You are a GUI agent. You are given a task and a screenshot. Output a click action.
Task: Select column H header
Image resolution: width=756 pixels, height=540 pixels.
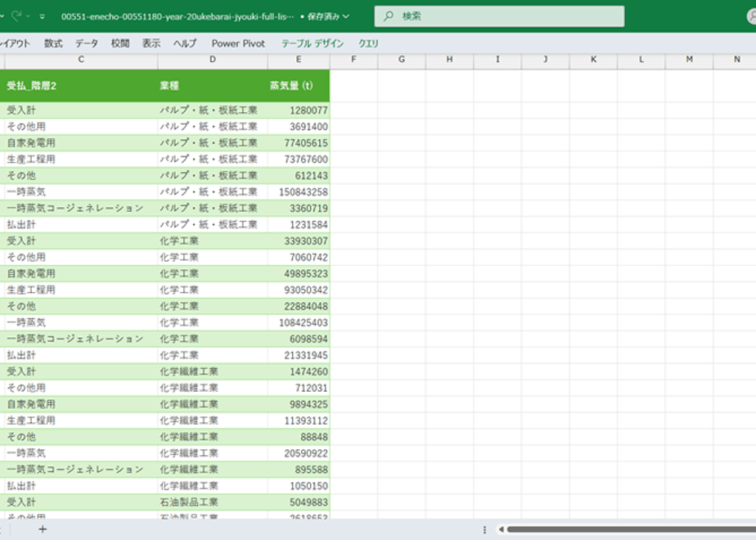tap(449, 59)
